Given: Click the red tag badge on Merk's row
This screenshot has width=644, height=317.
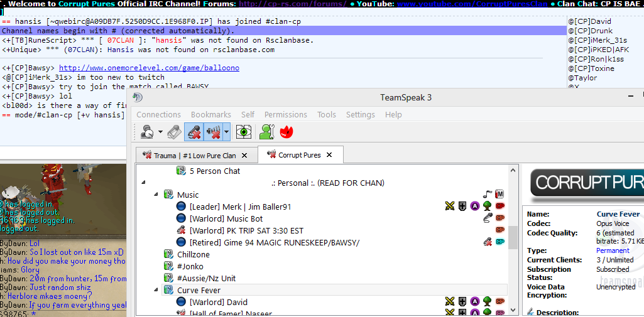Looking at the screenshot, I should pos(500,207).
